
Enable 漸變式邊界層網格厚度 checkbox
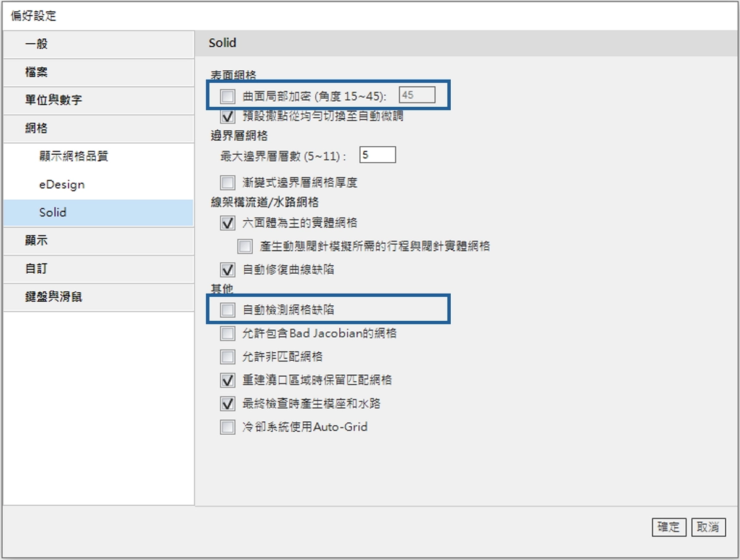click(228, 182)
